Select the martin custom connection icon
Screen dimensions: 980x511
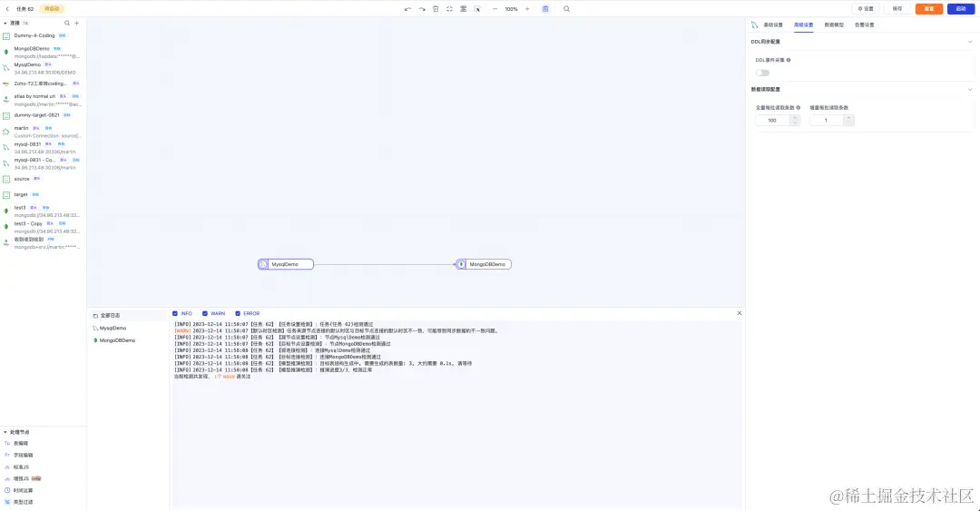(x=6, y=132)
